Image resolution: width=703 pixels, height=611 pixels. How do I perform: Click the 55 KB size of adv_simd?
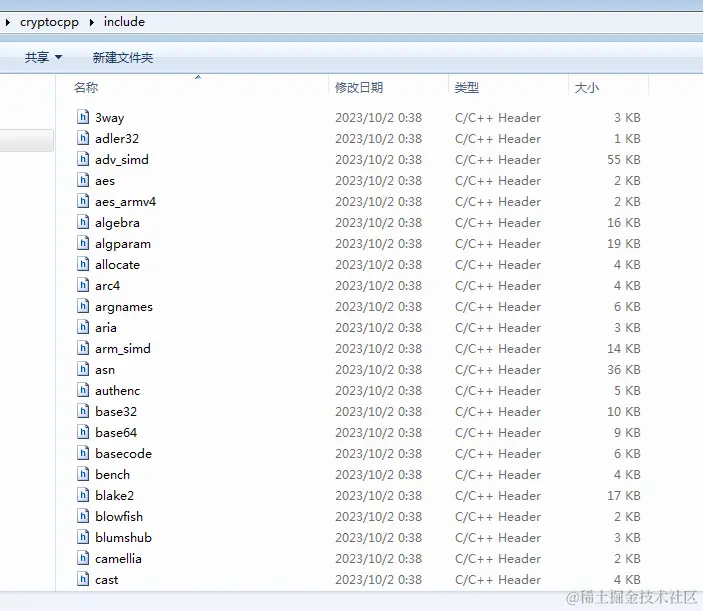pyautogui.click(x=624, y=160)
